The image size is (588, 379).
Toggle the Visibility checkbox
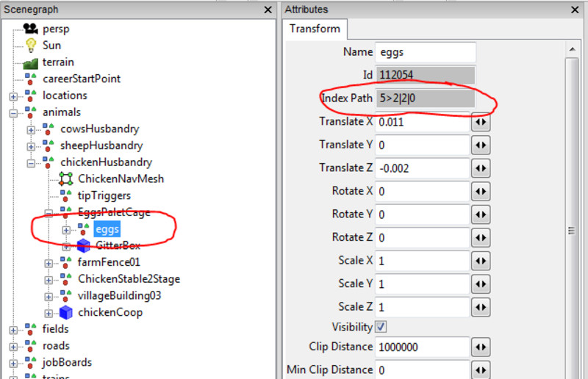pos(381,326)
